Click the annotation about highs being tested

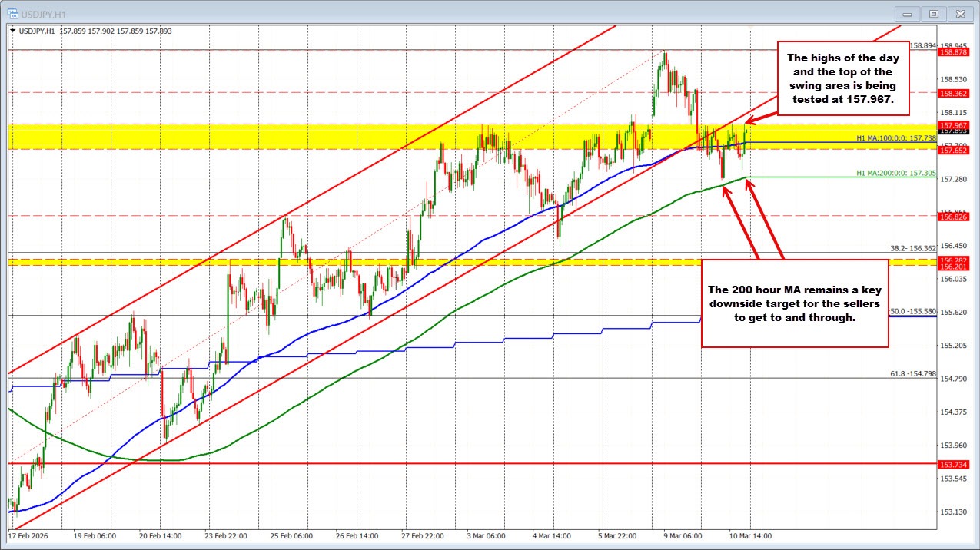(843, 78)
